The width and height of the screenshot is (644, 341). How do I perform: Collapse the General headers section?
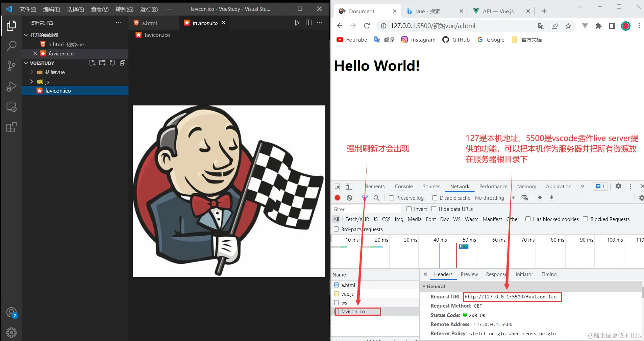[424, 287]
